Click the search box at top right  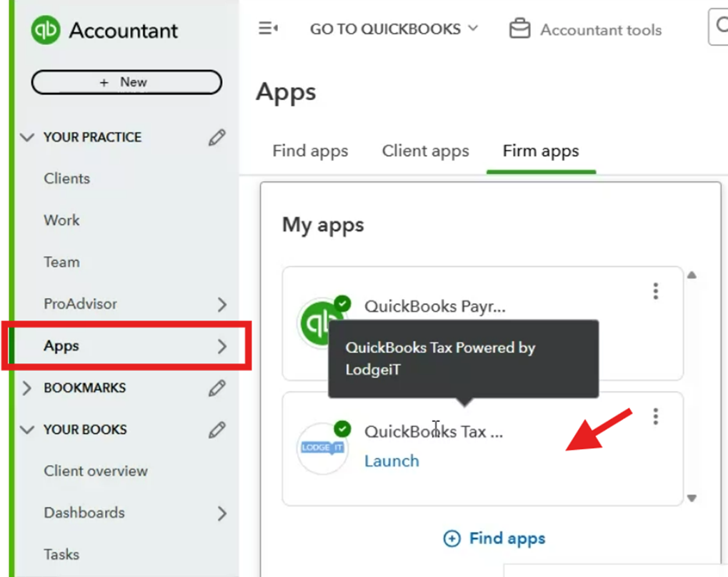click(x=718, y=27)
